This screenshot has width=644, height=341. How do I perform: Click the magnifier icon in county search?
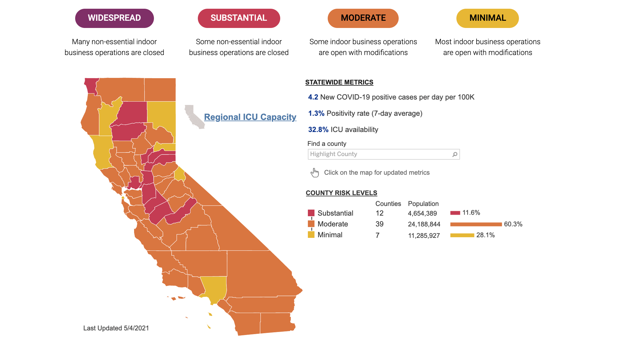click(455, 154)
